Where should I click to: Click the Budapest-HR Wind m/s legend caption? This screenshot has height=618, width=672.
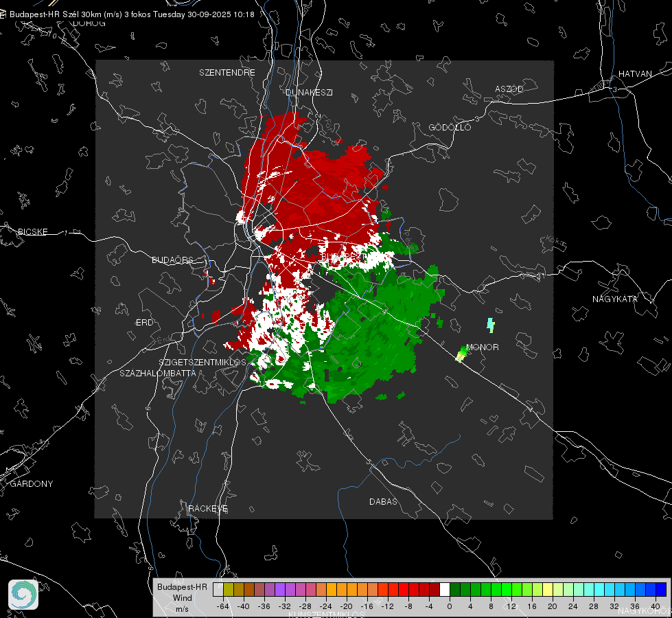pyautogui.click(x=182, y=598)
